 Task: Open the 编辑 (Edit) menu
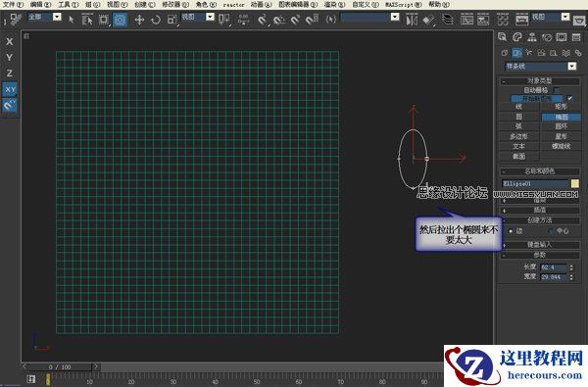click(x=40, y=5)
